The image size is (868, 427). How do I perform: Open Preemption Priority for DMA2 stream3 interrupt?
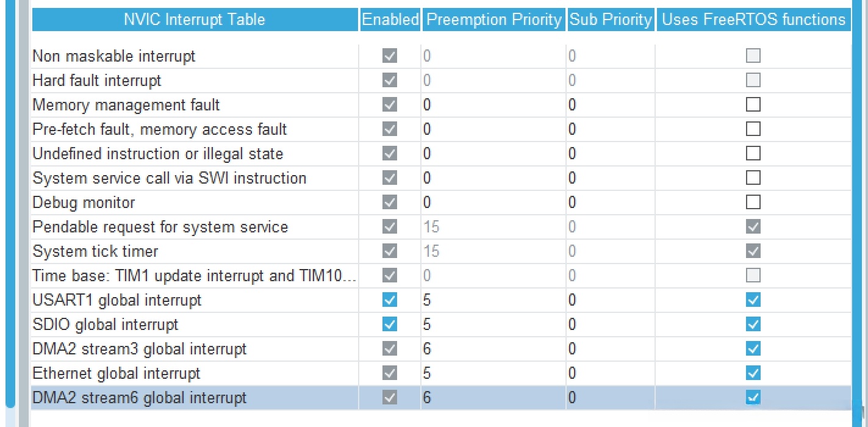click(x=493, y=349)
